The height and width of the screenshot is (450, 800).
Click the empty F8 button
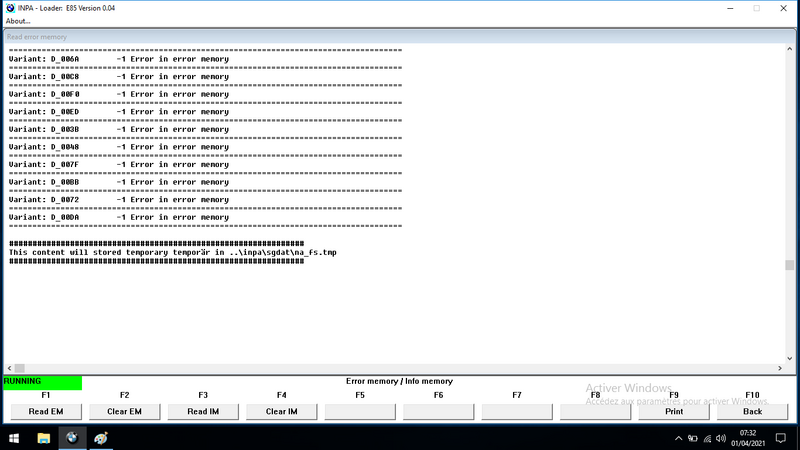click(x=595, y=411)
